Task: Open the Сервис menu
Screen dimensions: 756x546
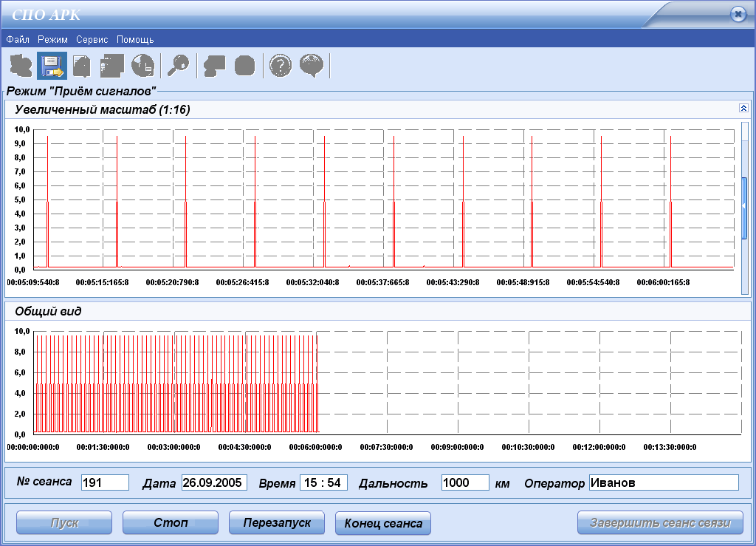Action: pos(92,39)
